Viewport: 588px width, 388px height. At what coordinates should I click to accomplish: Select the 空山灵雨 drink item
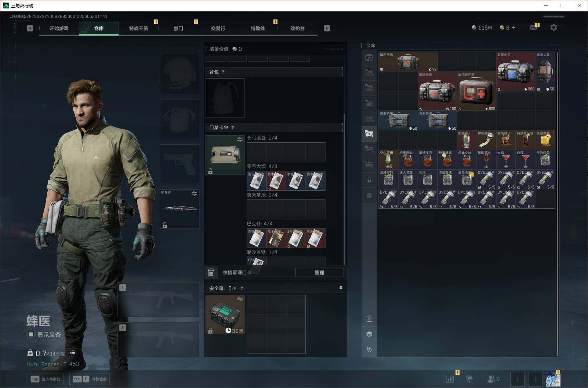[389, 160]
